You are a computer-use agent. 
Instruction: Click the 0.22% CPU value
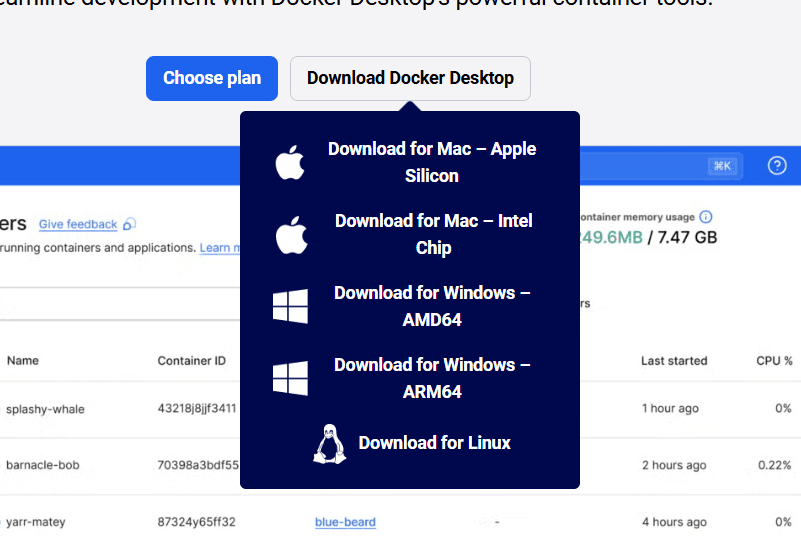click(x=774, y=465)
